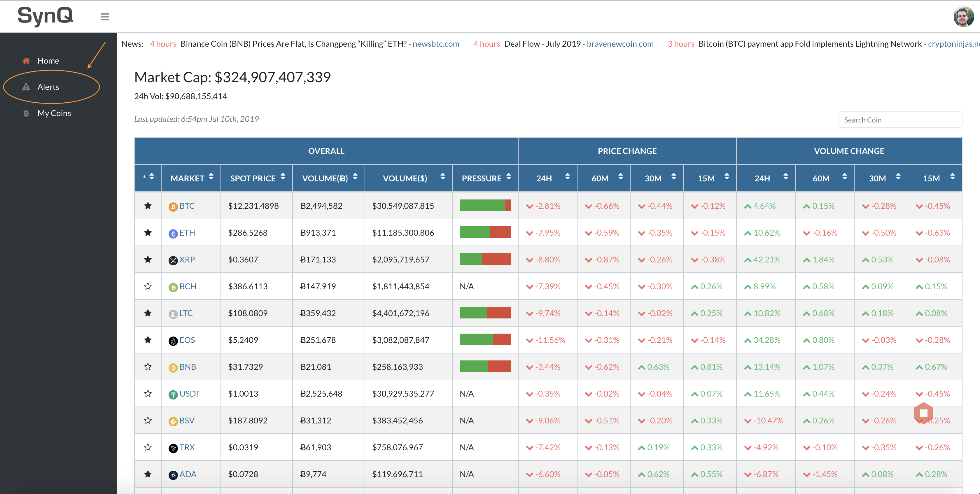Image resolution: width=980 pixels, height=494 pixels.
Task: Click the XRP pressure bar
Action: [485, 259]
